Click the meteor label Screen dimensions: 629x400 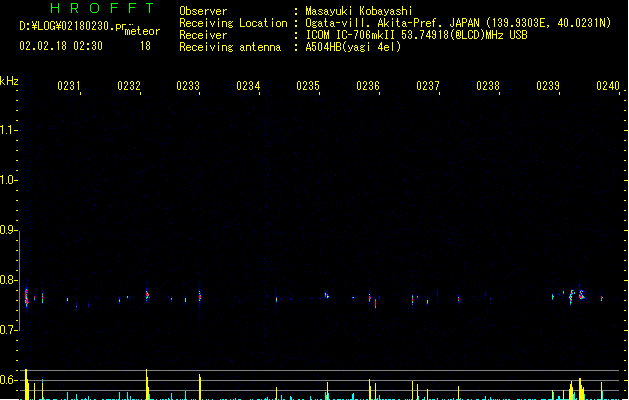pos(142,31)
